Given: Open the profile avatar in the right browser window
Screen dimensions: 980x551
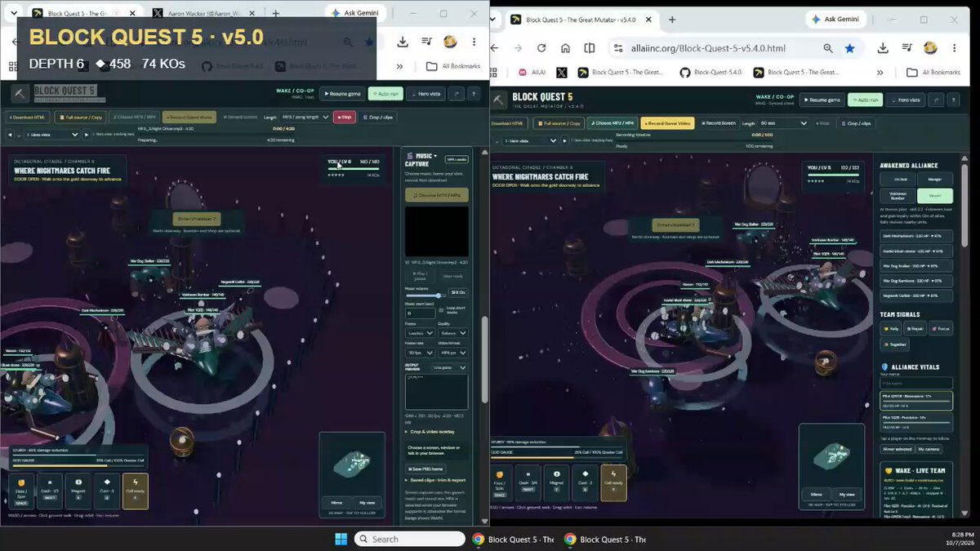Looking at the screenshot, I should point(930,48).
